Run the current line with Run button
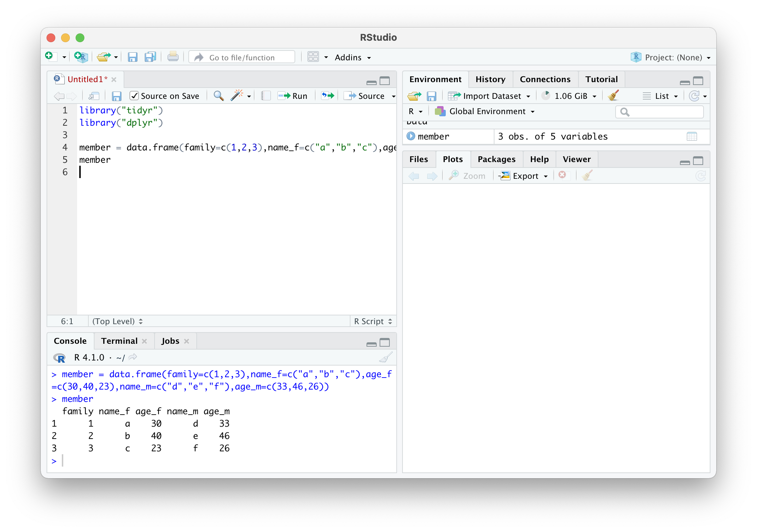Screen dimensions: 757x532 click(293, 96)
